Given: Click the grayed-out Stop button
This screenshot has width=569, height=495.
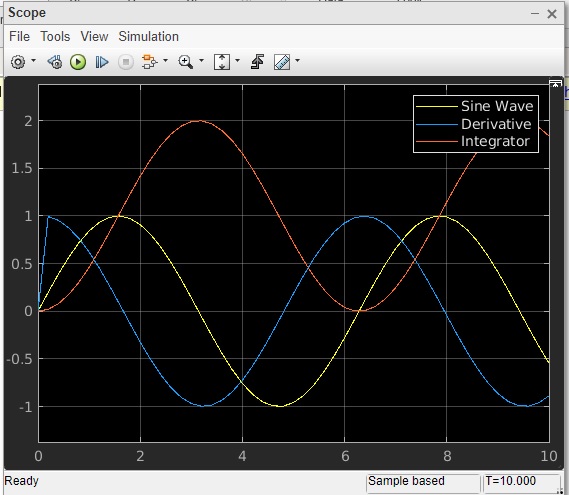Looking at the screenshot, I should pos(126,62).
